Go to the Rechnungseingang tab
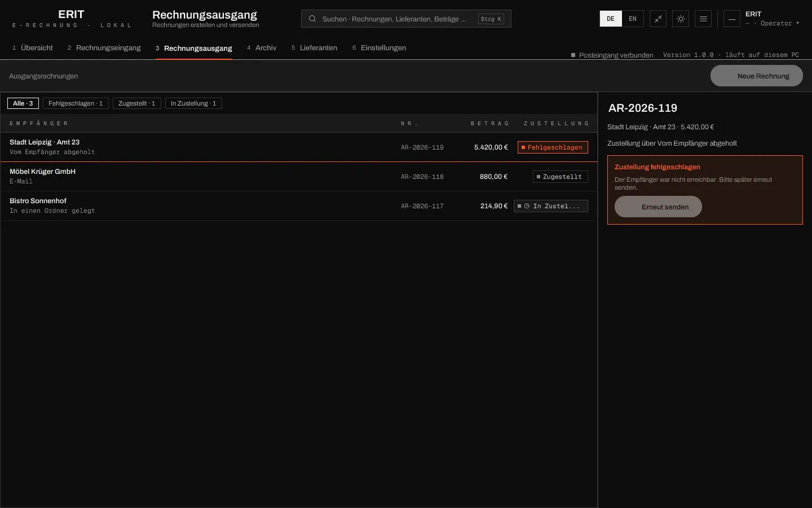This screenshot has height=508, width=812. 104,48
